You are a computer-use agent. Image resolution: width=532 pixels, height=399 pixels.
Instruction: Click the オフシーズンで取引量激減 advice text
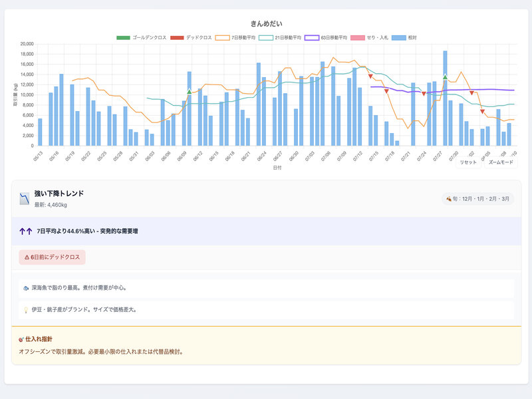click(x=102, y=352)
